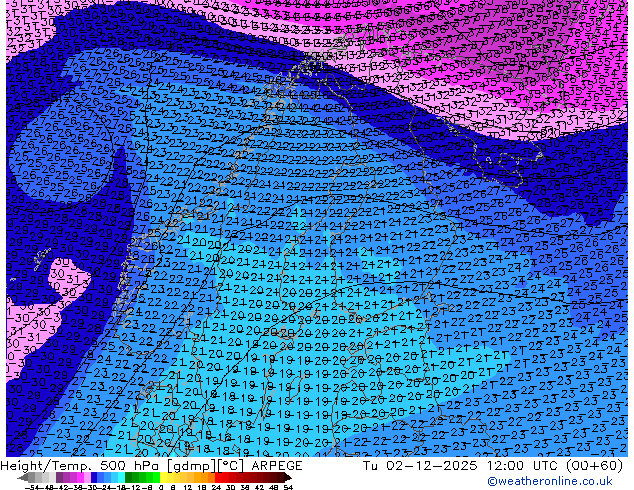
Task: Click the '-12' label on the temperature legend
Action: pos(134,488)
